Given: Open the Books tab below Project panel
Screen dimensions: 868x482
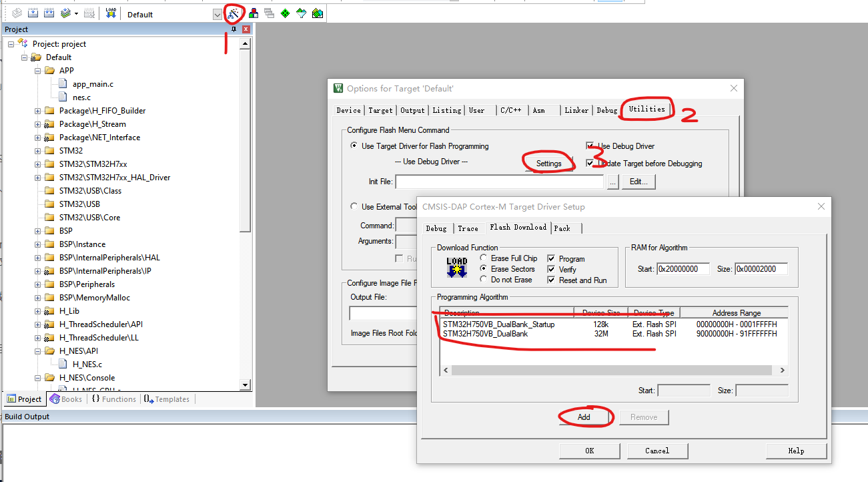Looking at the screenshot, I should tap(66, 399).
